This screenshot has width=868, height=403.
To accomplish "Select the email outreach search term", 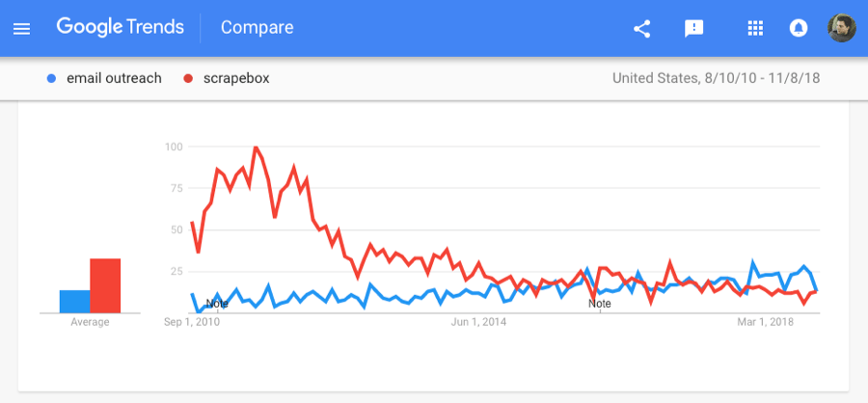I will tap(114, 79).
